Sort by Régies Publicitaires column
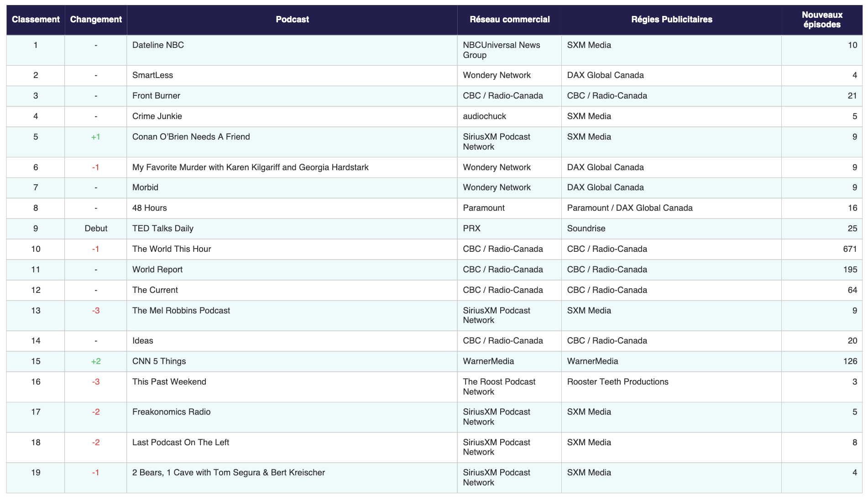 point(671,19)
